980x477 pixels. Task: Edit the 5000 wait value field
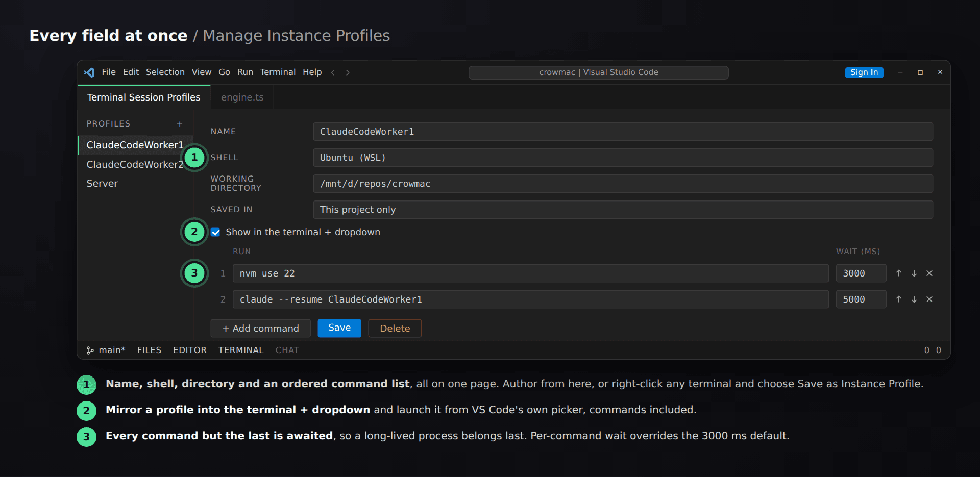tap(861, 299)
